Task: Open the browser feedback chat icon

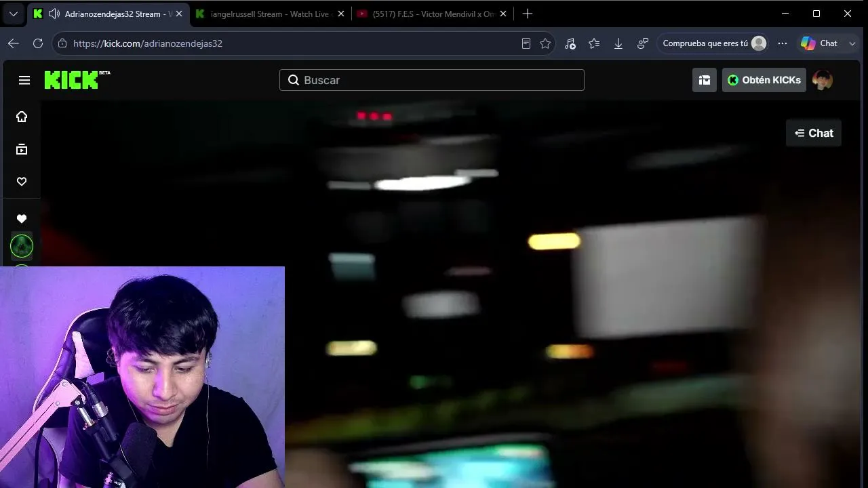Action: [643, 43]
